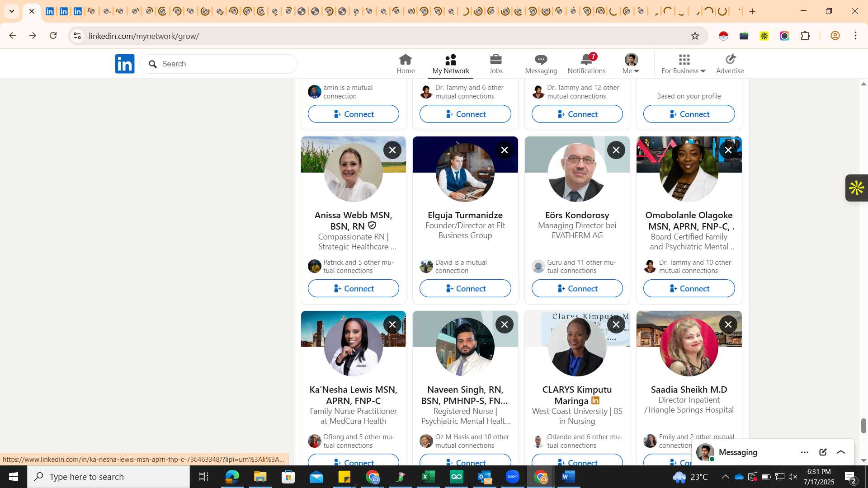Open the browser Extensions puzzle icon
This screenshot has width=868, height=488.
click(805, 36)
